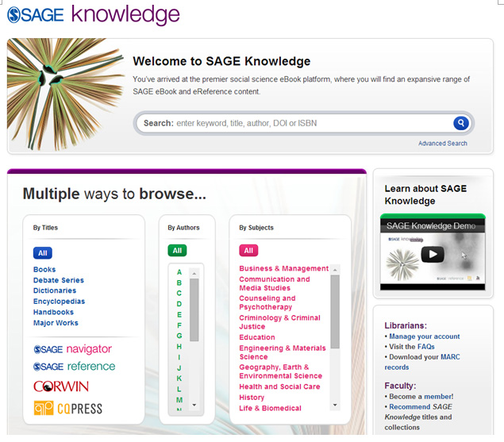Browse authors starting with L
The height and width of the screenshot is (442, 504).
[179, 389]
